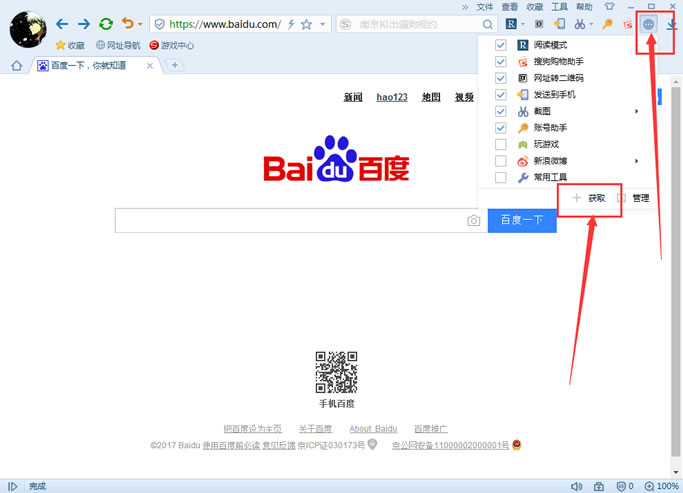Open the 查看 menu

[x=510, y=7]
